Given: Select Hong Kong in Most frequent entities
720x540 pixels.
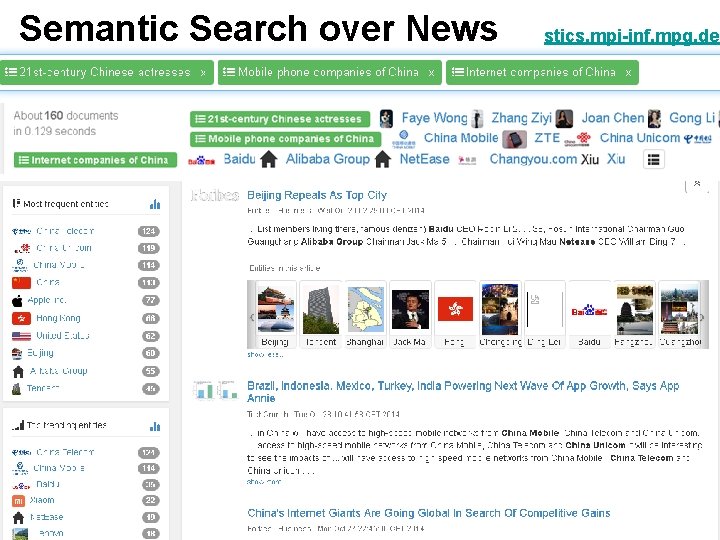Looking at the screenshot, I should (58, 318).
